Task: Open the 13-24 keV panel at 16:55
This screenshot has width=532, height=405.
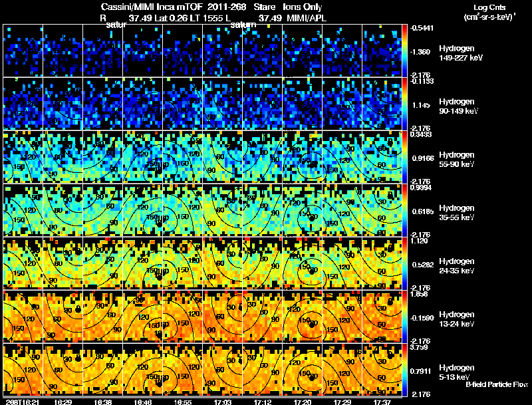Action: pos(182,317)
